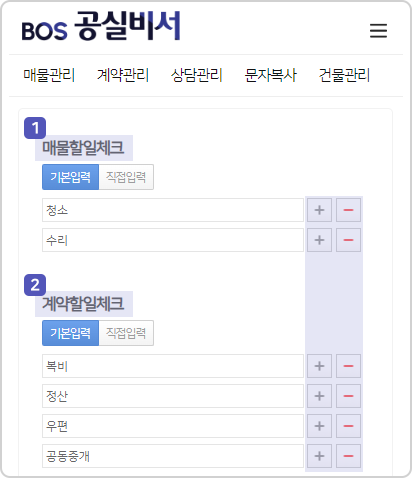Image resolution: width=412 pixels, height=478 pixels.
Task: Open the 매물관리 menu
Action: pyautogui.click(x=49, y=75)
